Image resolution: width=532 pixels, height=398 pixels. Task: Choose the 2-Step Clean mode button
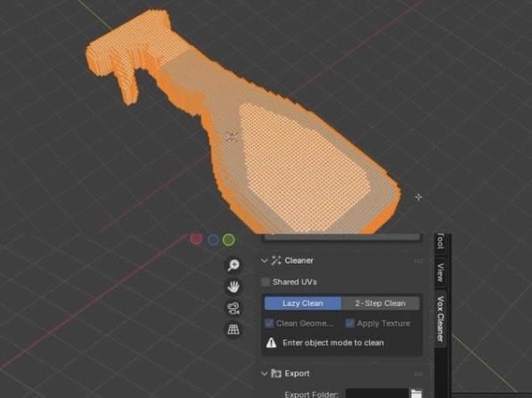point(381,303)
